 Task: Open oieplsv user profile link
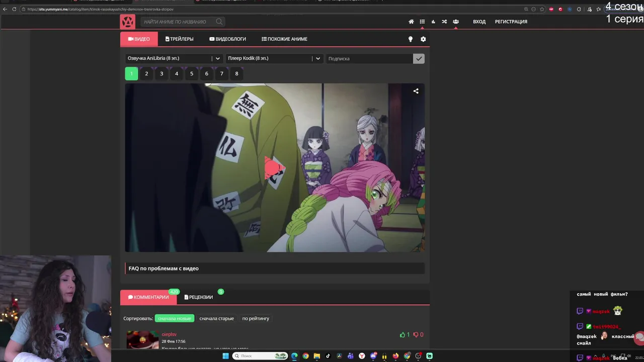pos(169,334)
